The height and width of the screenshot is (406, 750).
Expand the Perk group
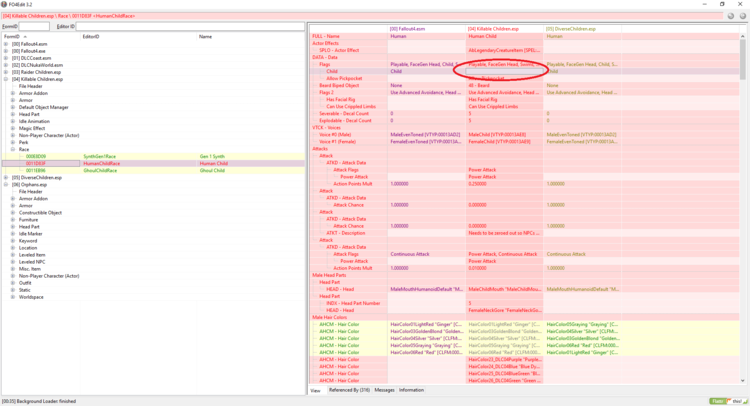pyautogui.click(x=13, y=143)
